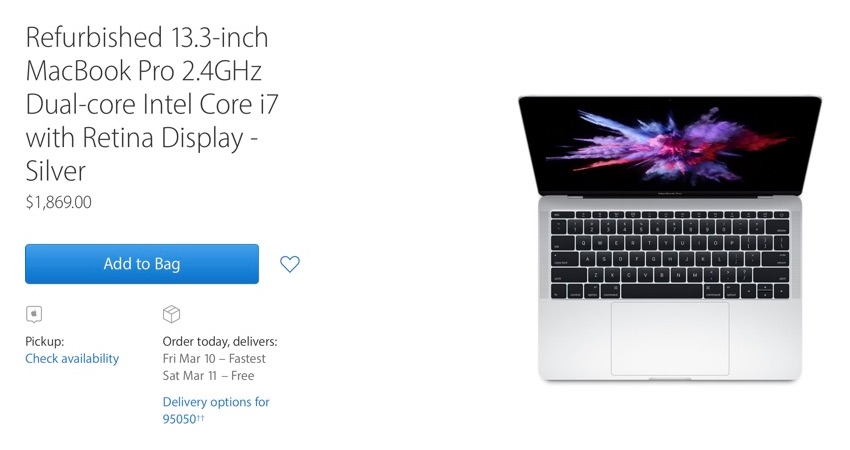Click the dagger footnote marks after 95050

(200, 417)
